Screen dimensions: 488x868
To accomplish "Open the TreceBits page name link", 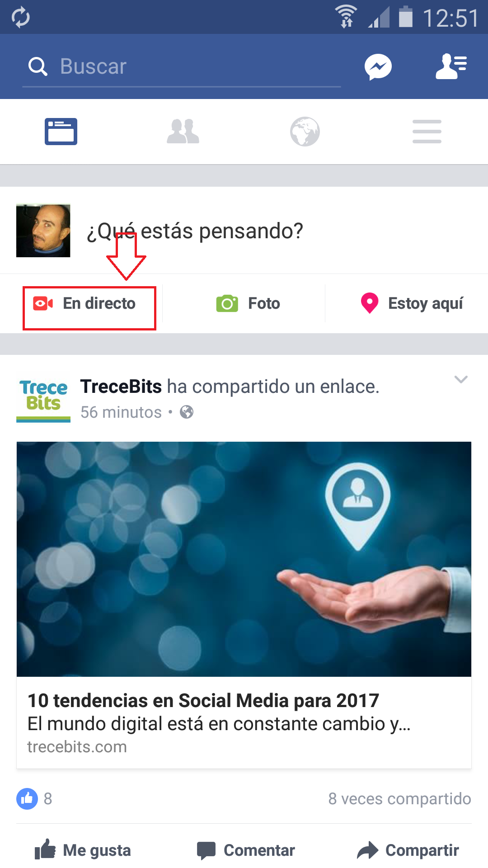I will point(121,387).
